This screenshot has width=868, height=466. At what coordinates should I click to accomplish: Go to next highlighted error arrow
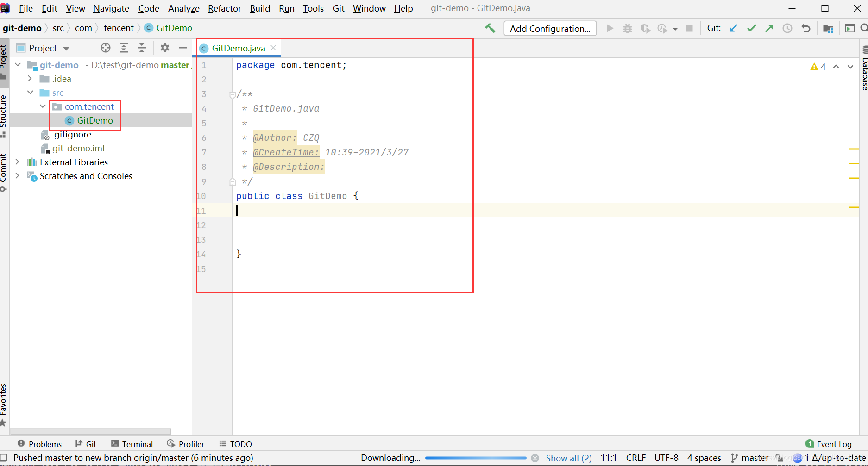pyautogui.click(x=850, y=67)
